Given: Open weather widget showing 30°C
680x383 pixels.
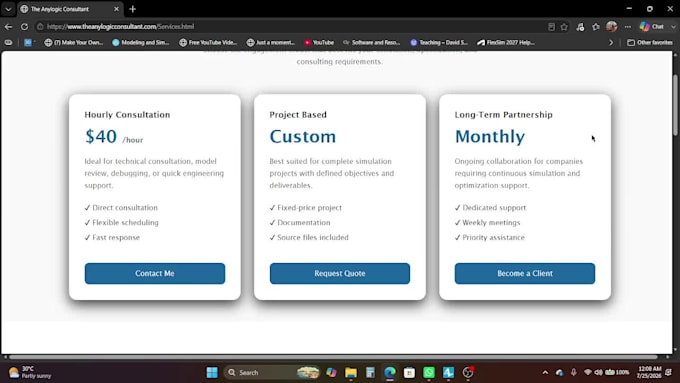Looking at the screenshot, I should point(29,372).
